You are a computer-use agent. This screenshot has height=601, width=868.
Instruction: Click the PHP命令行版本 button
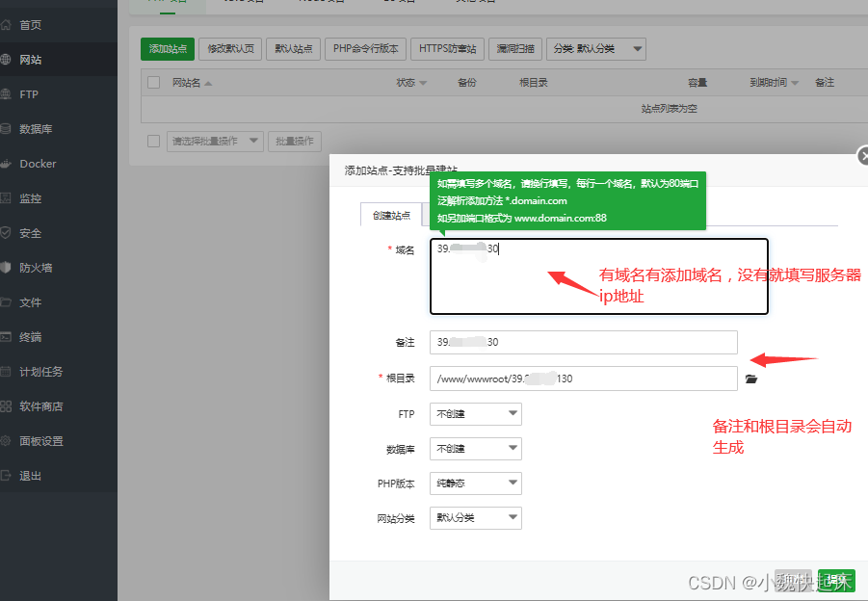coord(365,49)
